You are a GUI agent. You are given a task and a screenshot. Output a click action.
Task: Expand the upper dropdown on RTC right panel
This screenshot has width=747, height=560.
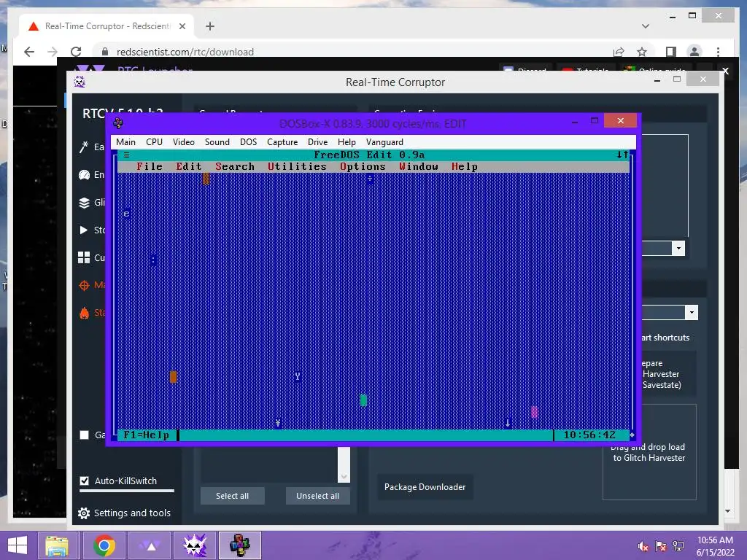[x=678, y=248]
